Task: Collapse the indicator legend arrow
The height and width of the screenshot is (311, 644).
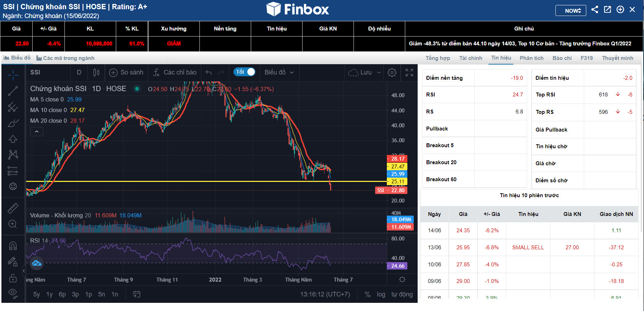Action: [x=36, y=132]
